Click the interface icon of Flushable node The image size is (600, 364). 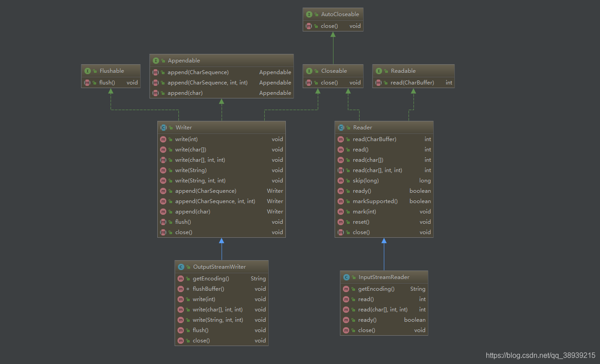click(87, 71)
